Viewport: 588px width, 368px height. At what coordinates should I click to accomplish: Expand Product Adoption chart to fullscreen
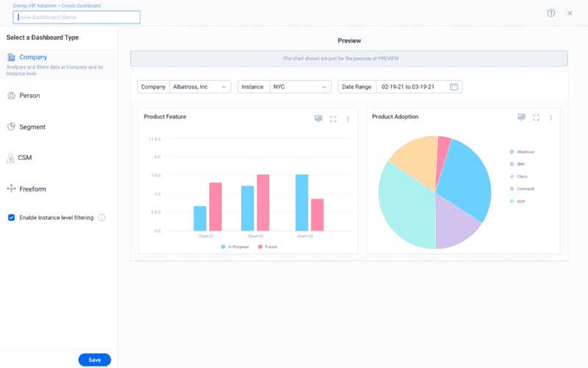coord(536,117)
